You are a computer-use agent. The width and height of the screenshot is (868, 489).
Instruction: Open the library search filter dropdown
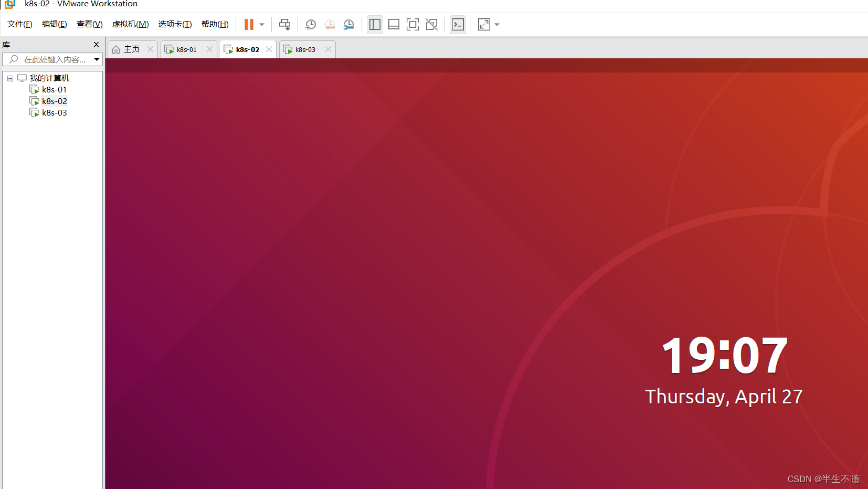click(x=97, y=59)
